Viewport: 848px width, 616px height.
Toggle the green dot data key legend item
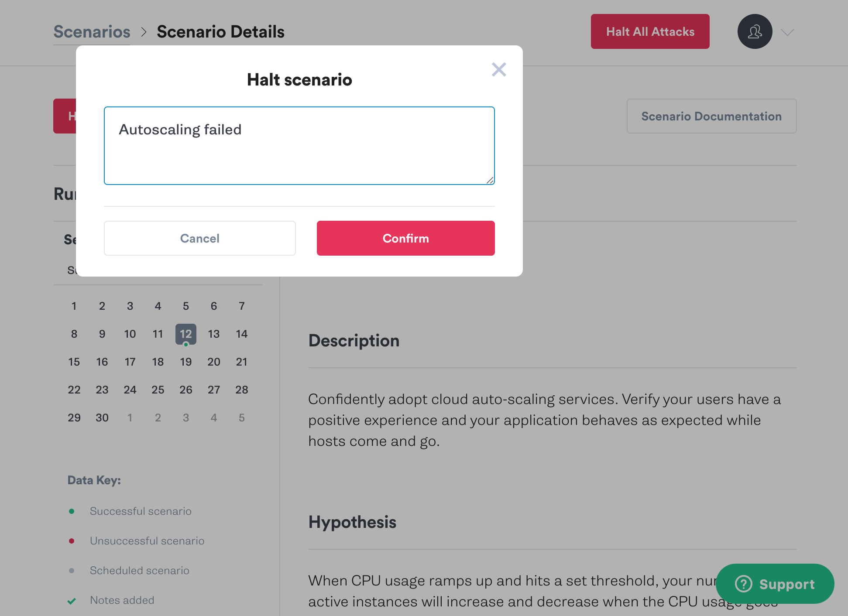[x=71, y=510]
